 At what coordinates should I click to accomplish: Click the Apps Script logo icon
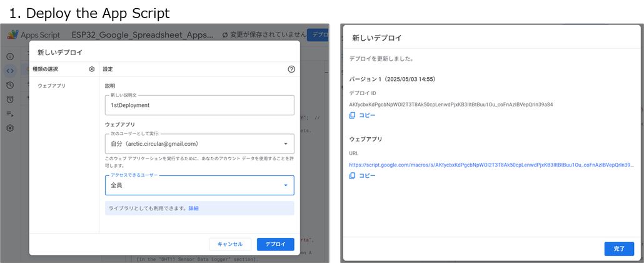(13, 35)
